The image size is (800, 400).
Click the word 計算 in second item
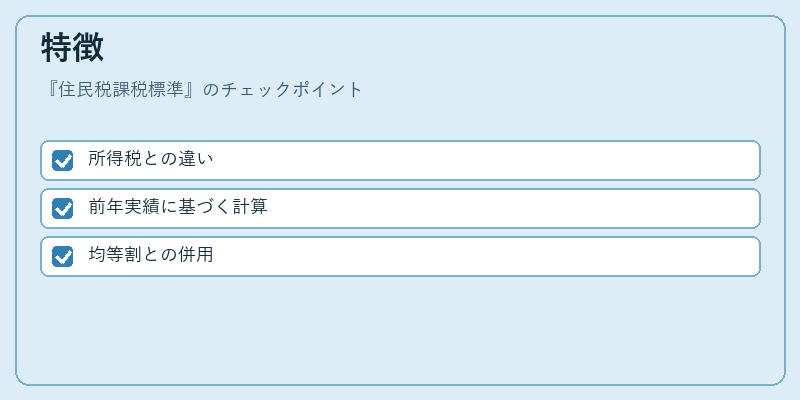[250, 207]
